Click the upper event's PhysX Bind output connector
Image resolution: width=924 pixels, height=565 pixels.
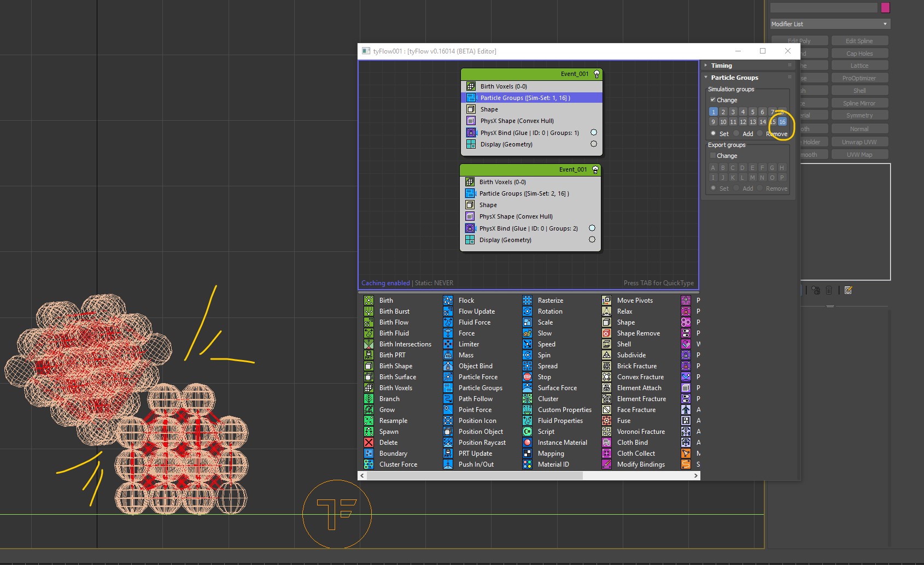[x=594, y=132]
